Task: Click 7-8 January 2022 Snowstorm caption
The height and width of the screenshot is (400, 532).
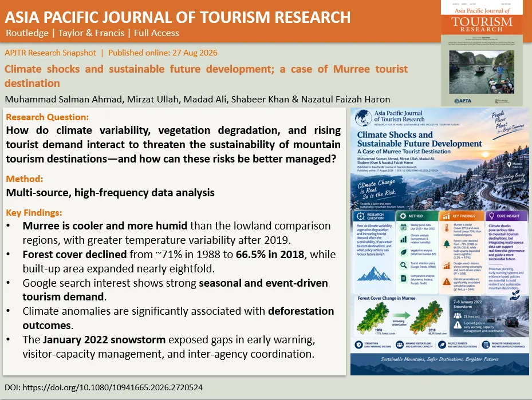Action: (467, 304)
